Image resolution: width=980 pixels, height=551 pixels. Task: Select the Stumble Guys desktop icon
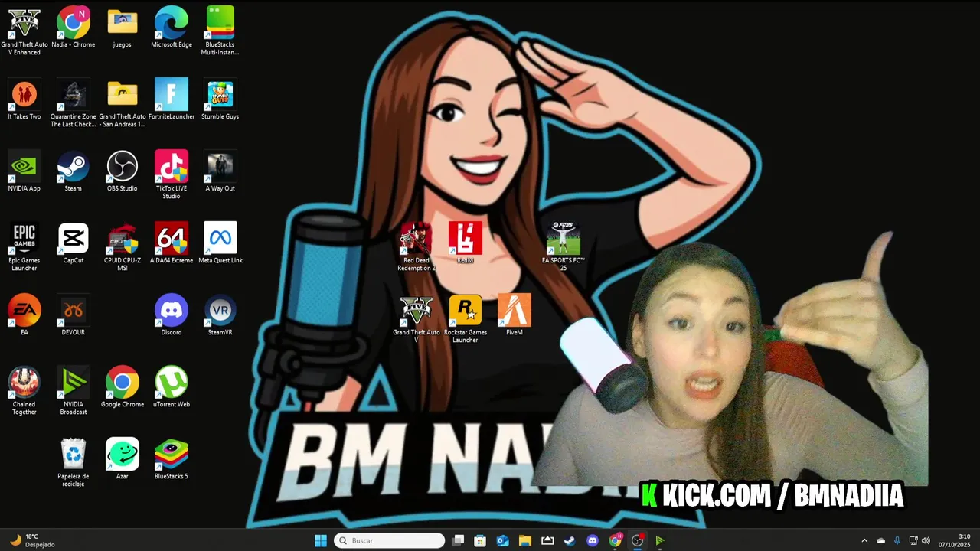click(x=220, y=99)
